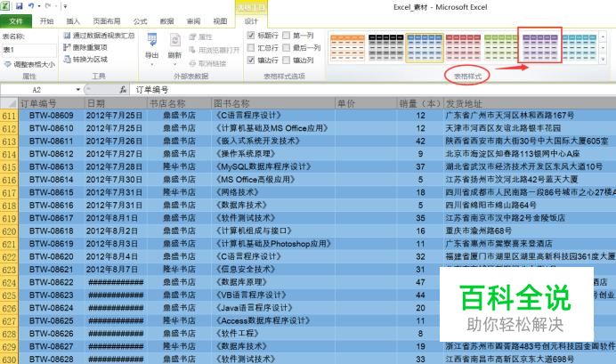Click the convert to range icon (转换为区域)
The image size is (616, 364).
point(67,60)
